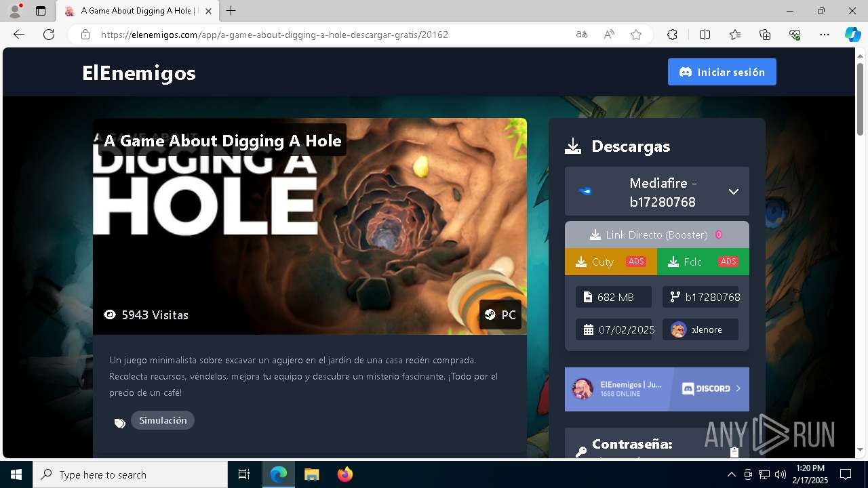Click the Descargas download heading icon

[573, 146]
